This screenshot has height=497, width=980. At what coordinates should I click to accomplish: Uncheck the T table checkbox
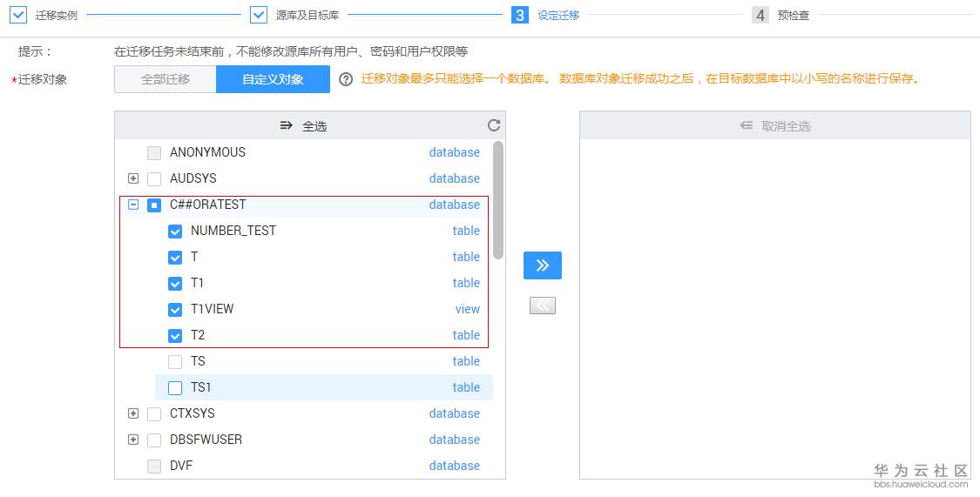tap(175, 258)
